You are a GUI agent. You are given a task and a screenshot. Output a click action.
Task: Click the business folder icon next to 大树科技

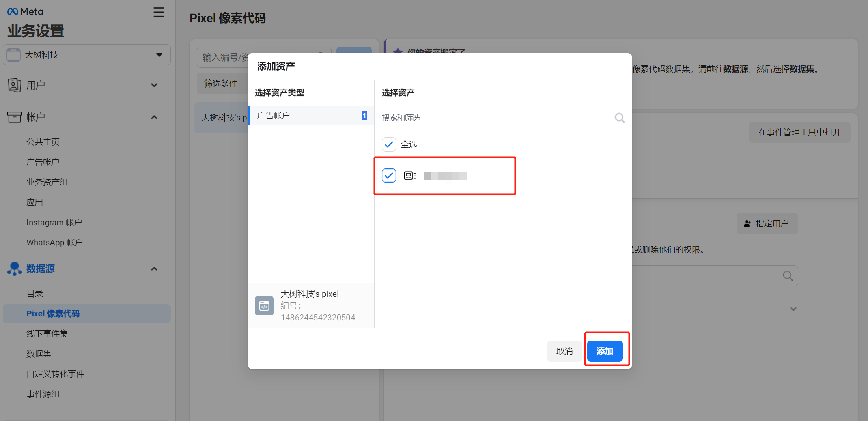(13, 54)
